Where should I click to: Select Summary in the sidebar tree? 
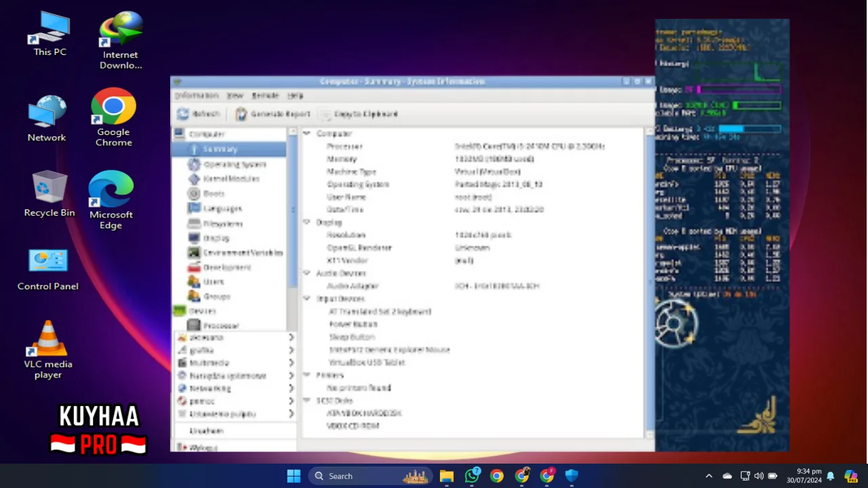click(x=229, y=149)
